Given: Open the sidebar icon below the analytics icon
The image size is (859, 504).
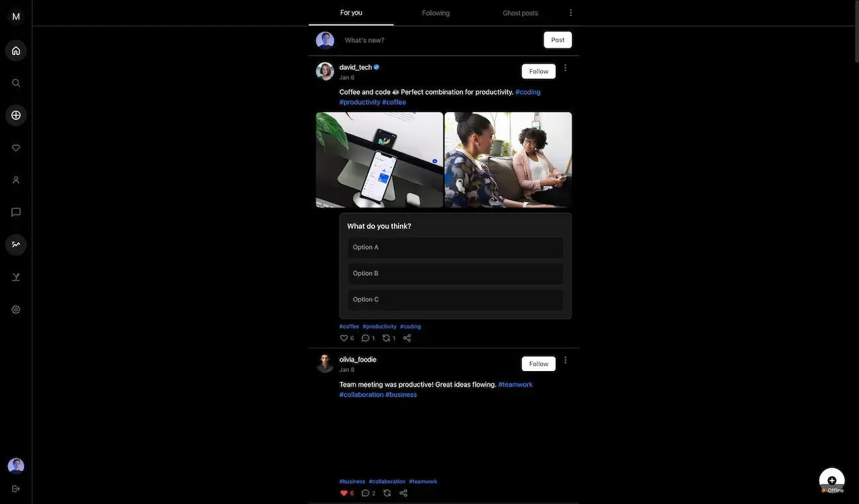Looking at the screenshot, I should [x=16, y=277].
